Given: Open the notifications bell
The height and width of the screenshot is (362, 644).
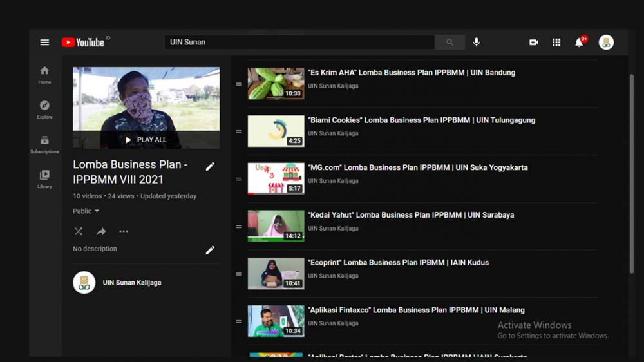Looking at the screenshot, I should pyautogui.click(x=580, y=43).
